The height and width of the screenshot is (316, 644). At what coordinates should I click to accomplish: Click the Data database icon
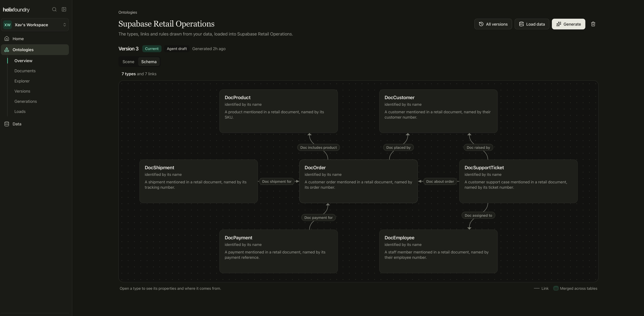click(7, 124)
